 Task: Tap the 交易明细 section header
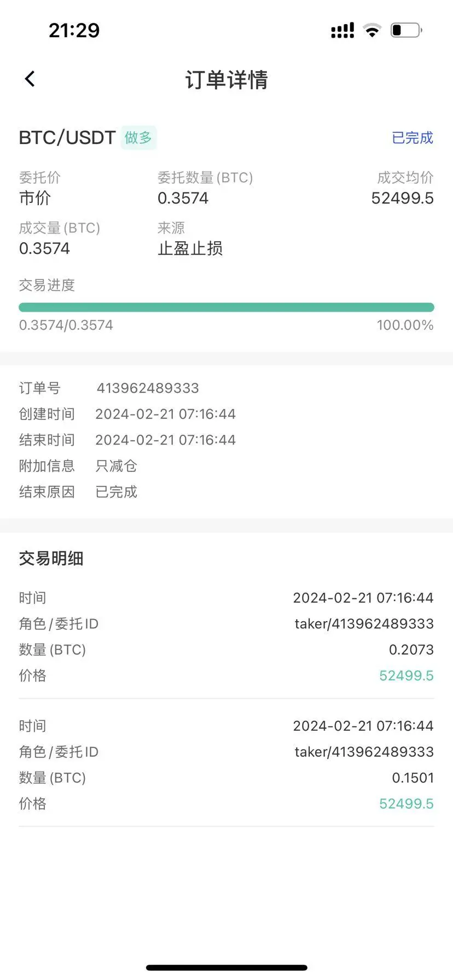coord(51,558)
